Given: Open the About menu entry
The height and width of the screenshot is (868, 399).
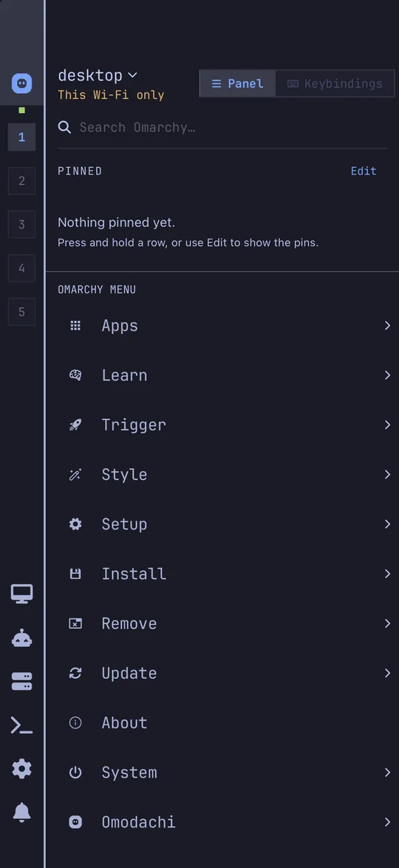Looking at the screenshot, I should click(x=222, y=723).
